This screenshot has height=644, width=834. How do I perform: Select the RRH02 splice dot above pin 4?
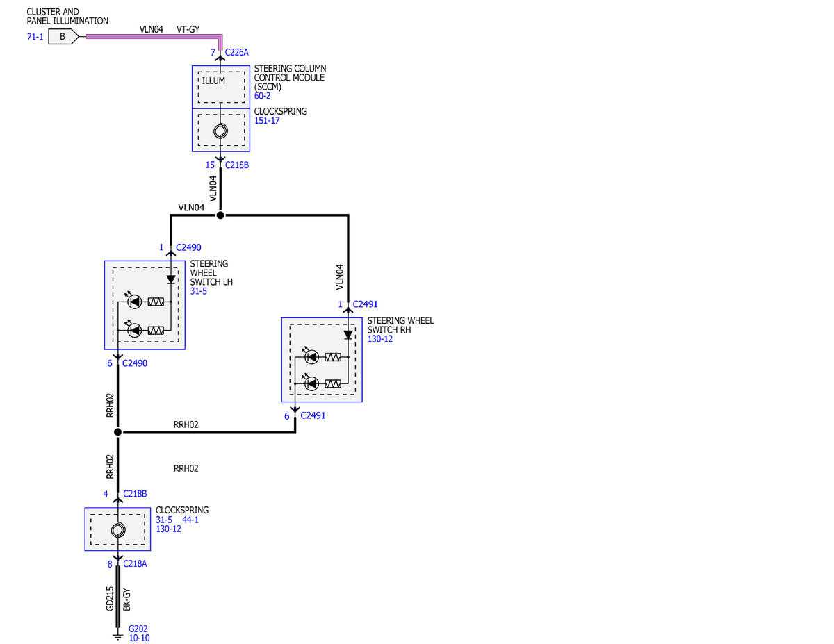(x=117, y=431)
